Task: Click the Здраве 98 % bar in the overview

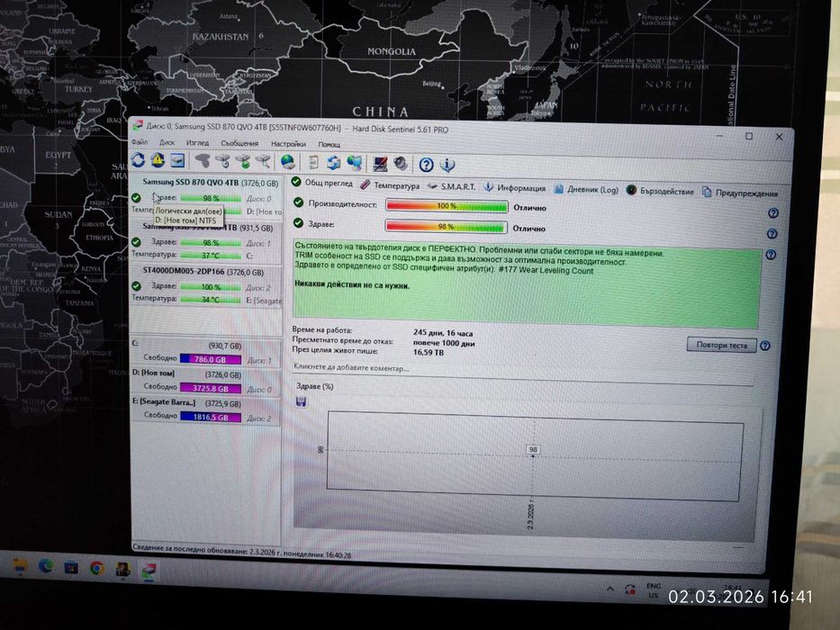Action: (x=445, y=227)
